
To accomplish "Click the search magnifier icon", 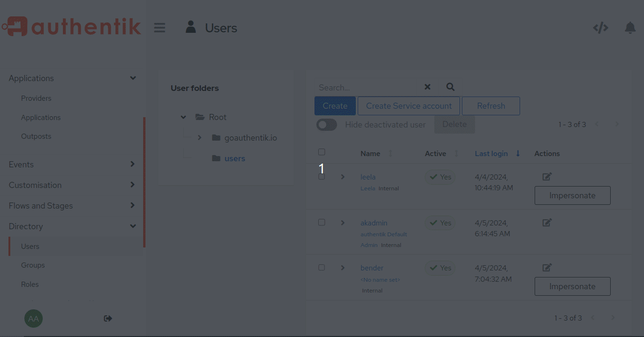I will [x=450, y=87].
